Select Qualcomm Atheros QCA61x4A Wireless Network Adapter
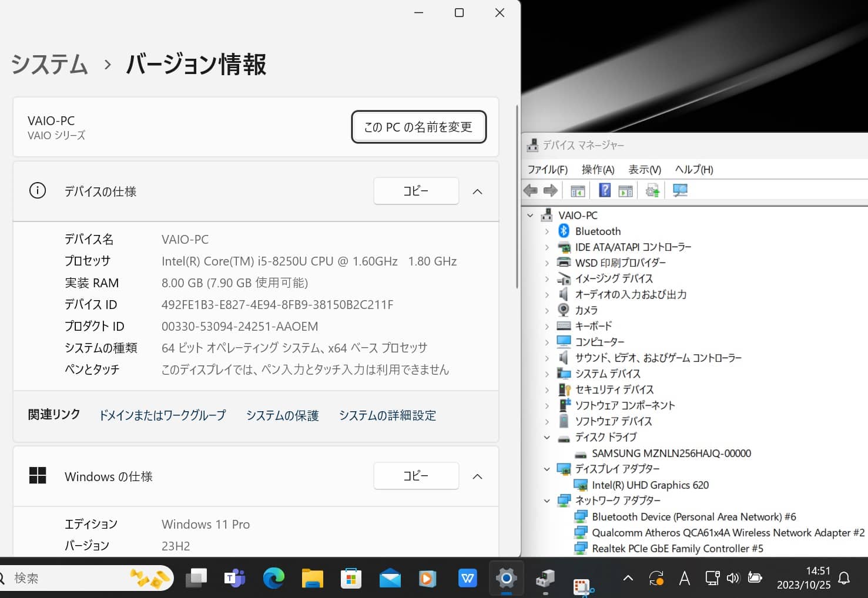This screenshot has width=868, height=598. click(x=728, y=533)
